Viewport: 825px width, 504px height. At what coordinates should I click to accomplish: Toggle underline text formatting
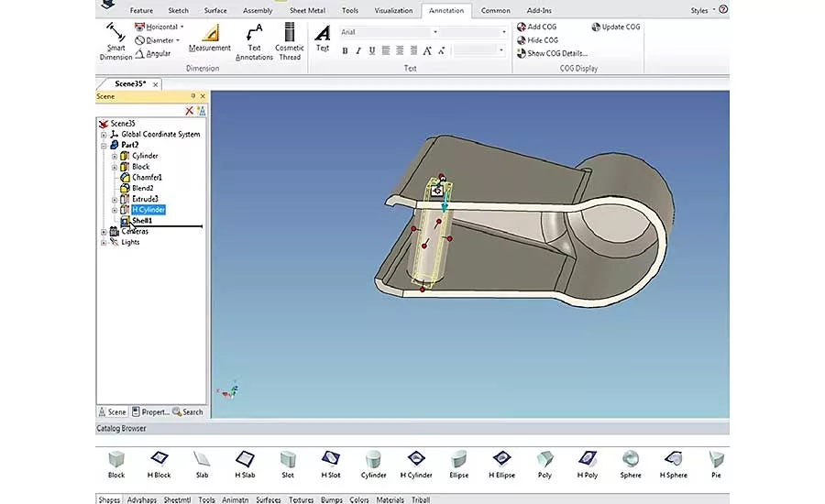[x=372, y=50]
